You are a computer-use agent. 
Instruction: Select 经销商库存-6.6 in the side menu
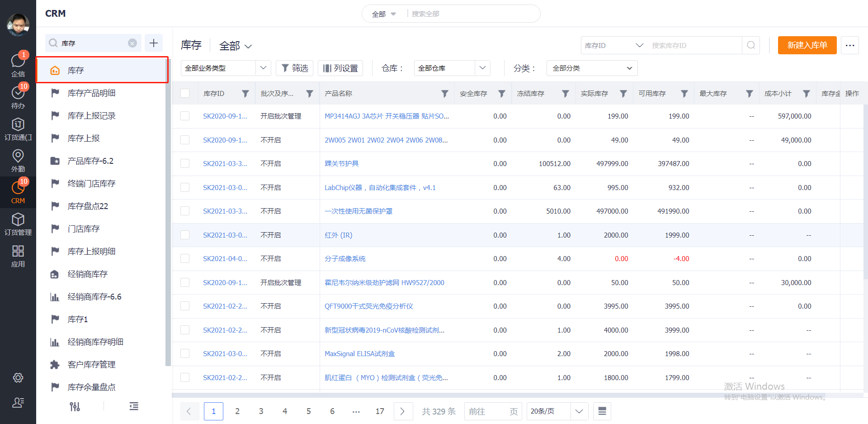coord(102,296)
